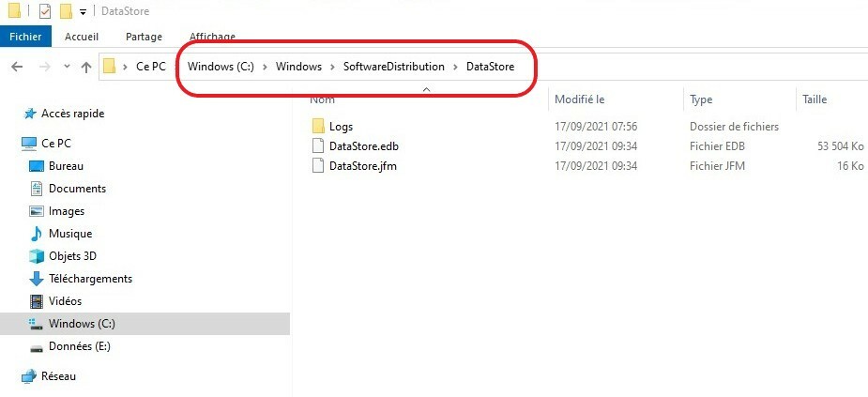Click the 53 504 Ko size value
868x397 pixels.
pyautogui.click(x=841, y=146)
